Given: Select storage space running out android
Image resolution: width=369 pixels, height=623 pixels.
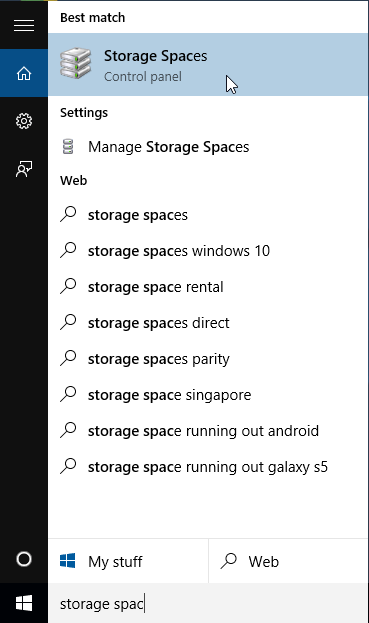Looking at the screenshot, I should (208, 431).
